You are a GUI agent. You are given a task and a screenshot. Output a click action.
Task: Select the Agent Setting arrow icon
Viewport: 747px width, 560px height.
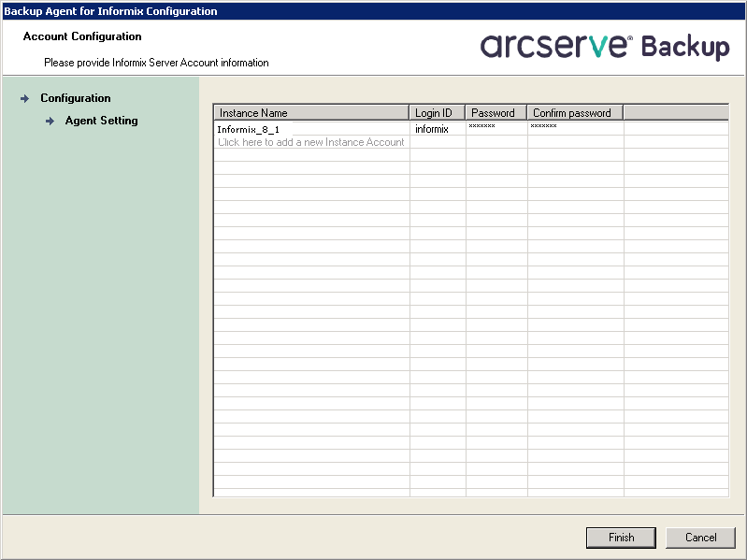50,122
